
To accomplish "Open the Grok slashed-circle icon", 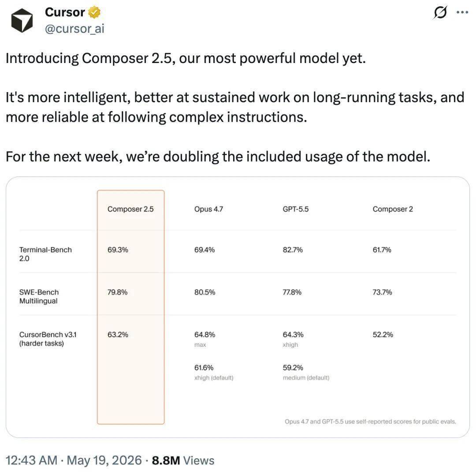I will coord(440,12).
